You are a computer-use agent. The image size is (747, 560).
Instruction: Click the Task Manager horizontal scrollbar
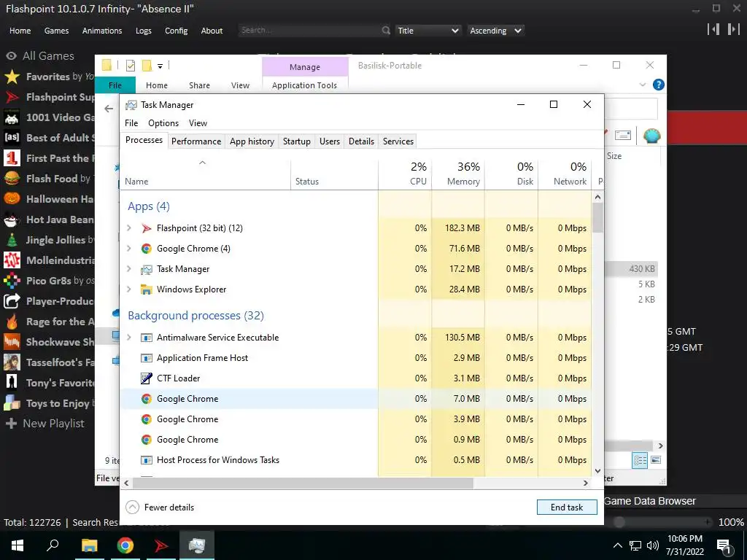point(303,483)
